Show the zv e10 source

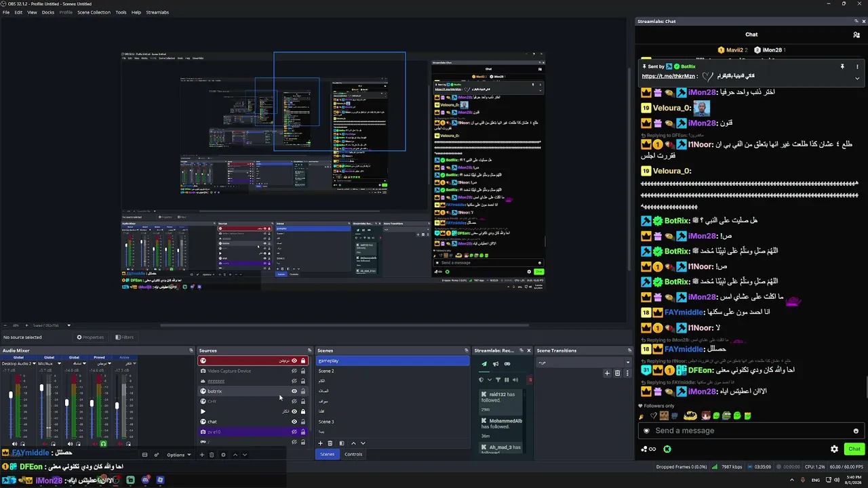pyautogui.click(x=294, y=432)
